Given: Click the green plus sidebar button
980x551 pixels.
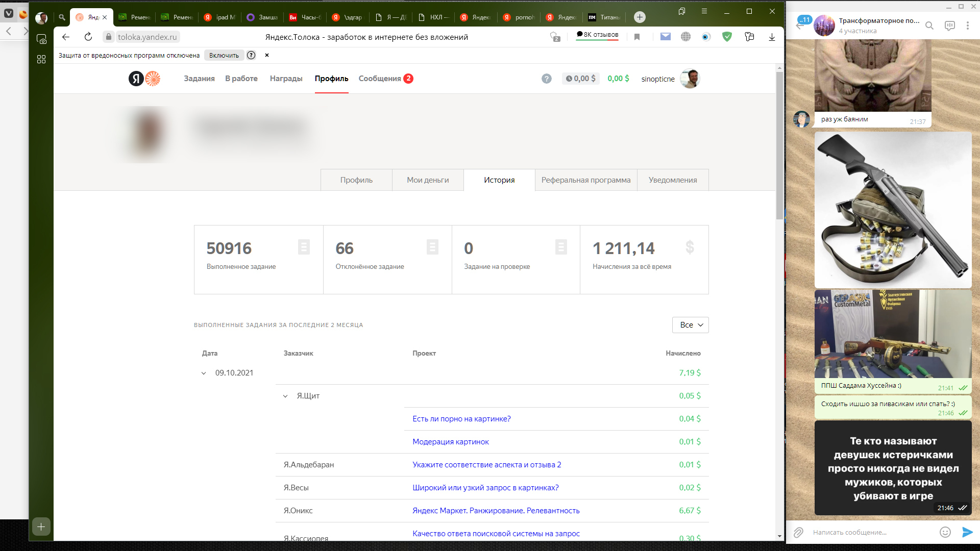Looking at the screenshot, I should [41, 527].
